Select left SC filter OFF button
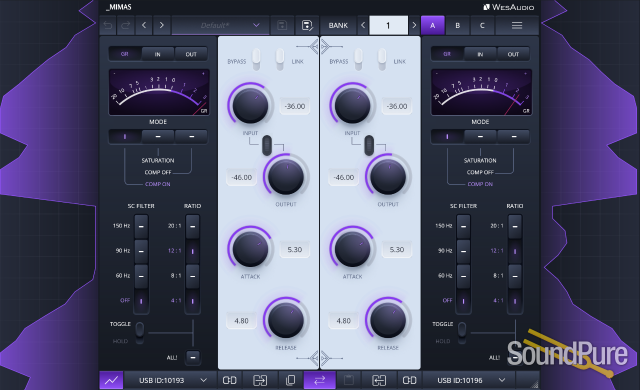This screenshot has width=640, height=390. click(x=141, y=301)
